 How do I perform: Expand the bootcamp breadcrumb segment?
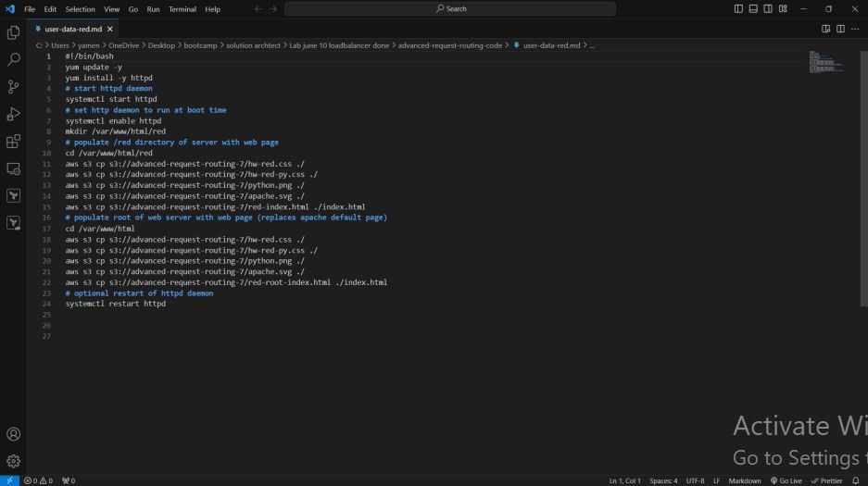tap(200, 45)
